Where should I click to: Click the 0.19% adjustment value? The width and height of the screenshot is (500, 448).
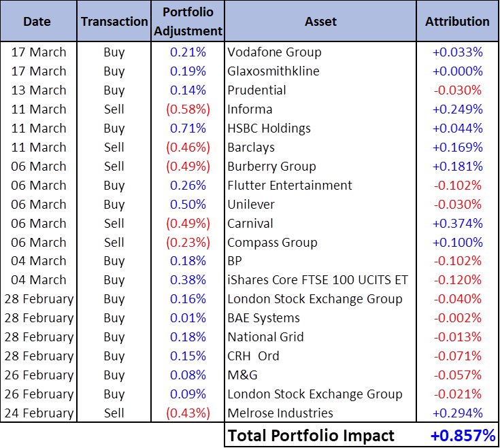[188, 71]
